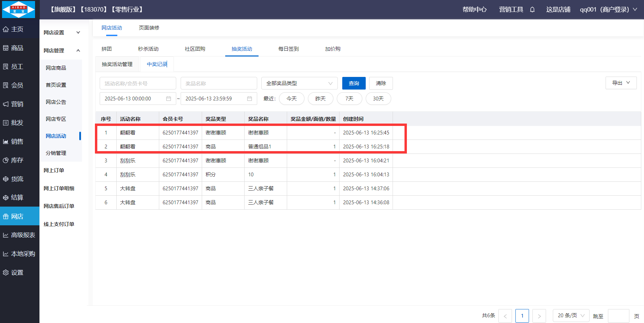Viewport: 644px width, 323px height.
Task: Select the 7天 quick filter
Action: (x=349, y=99)
